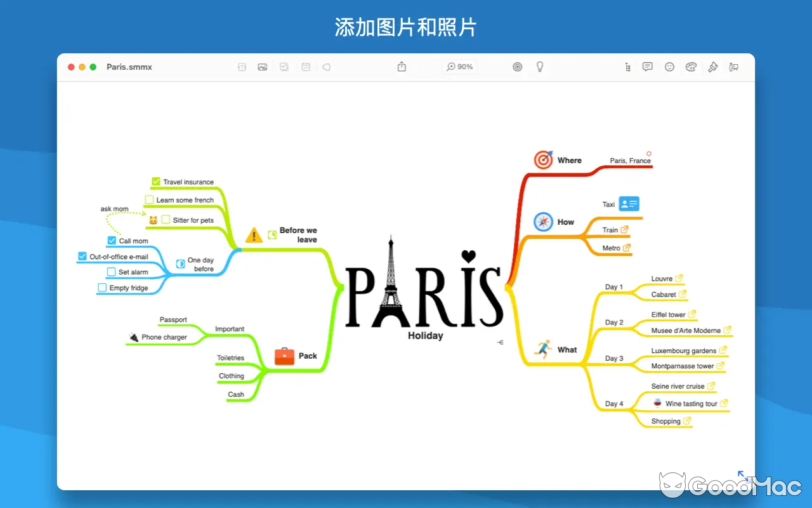Select the Add Text toolbar icon
812x508 pixels.
[x=242, y=67]
